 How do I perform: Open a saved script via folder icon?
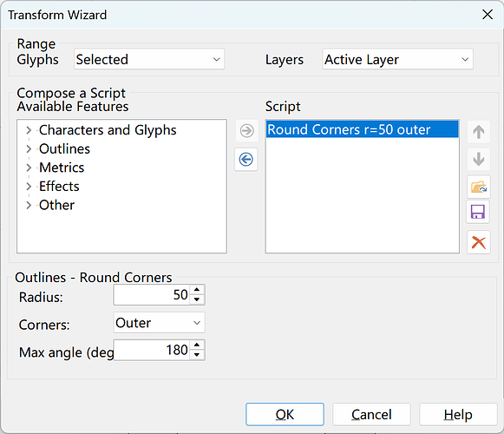[x=479, y=187]
